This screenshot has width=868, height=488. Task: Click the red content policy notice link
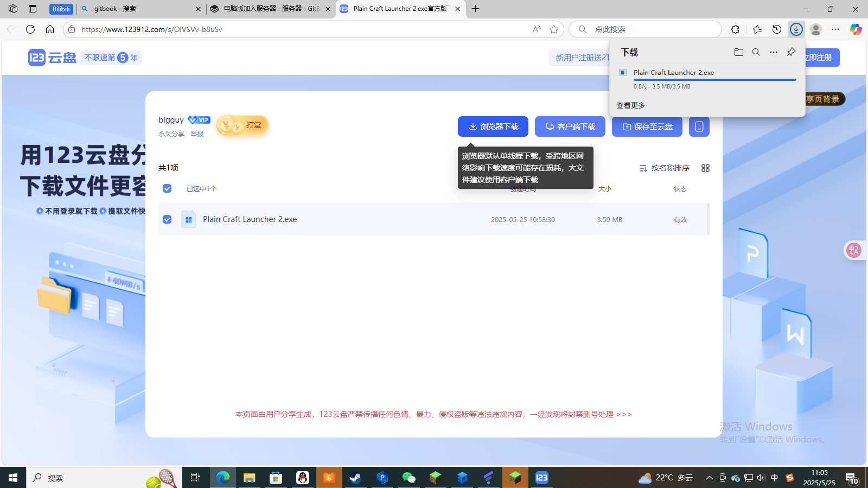(x=433, y=414)
